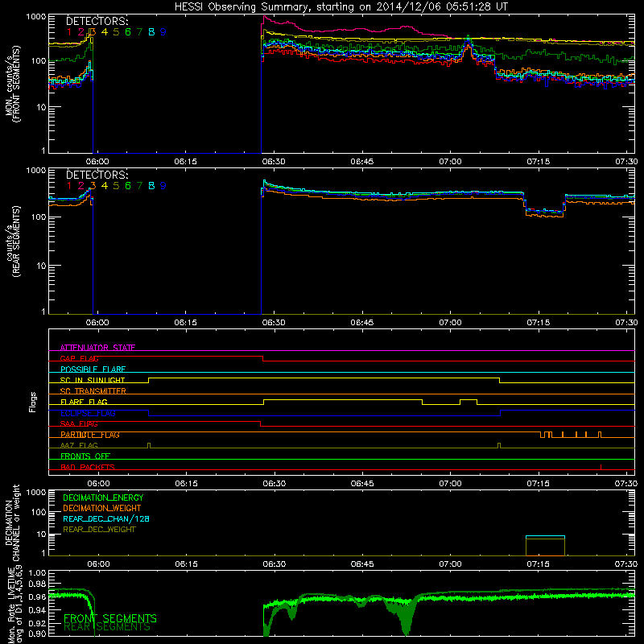Image resolution: width=644 pixels, height=644 pixels.
Task: Click the "ATTENUATOR STATE" flag label
Action: pyautogui.click(x=97, y=348)
